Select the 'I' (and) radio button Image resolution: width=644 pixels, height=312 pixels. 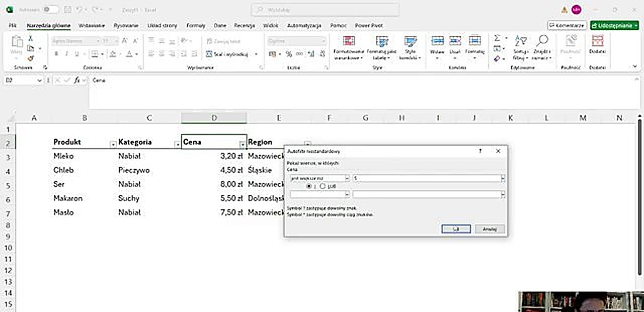point(309,186)
